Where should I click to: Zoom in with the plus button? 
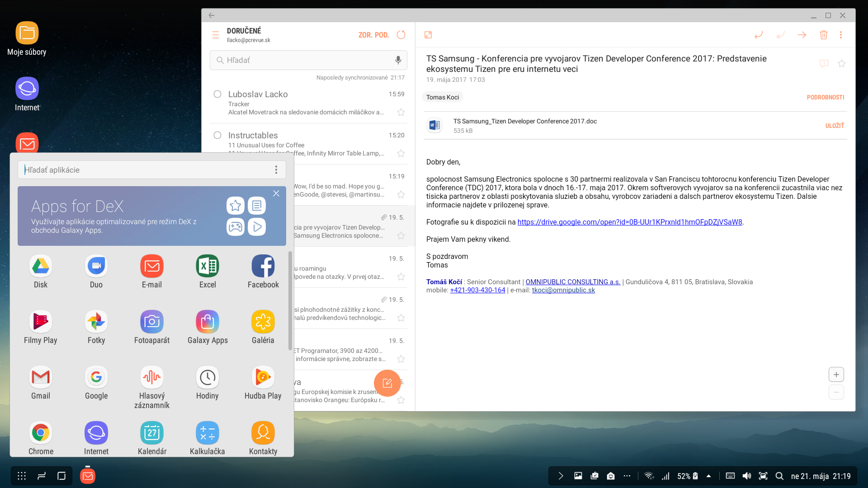[x=836, y=375]
